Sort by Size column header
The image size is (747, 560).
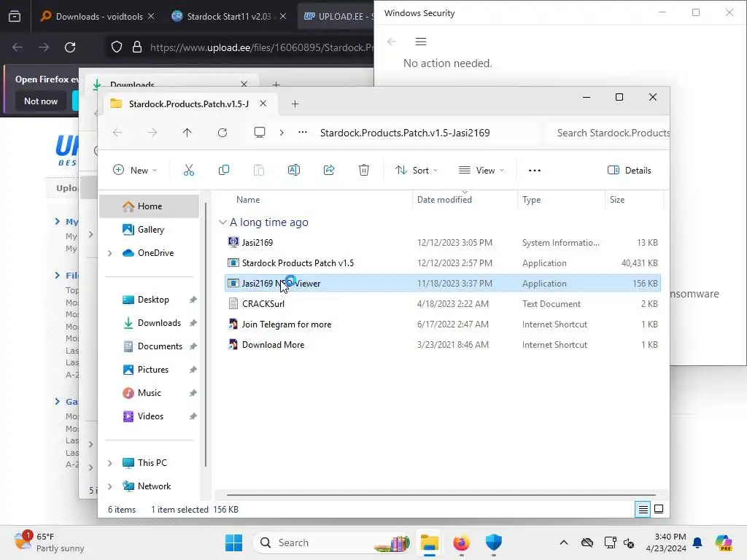617,200
